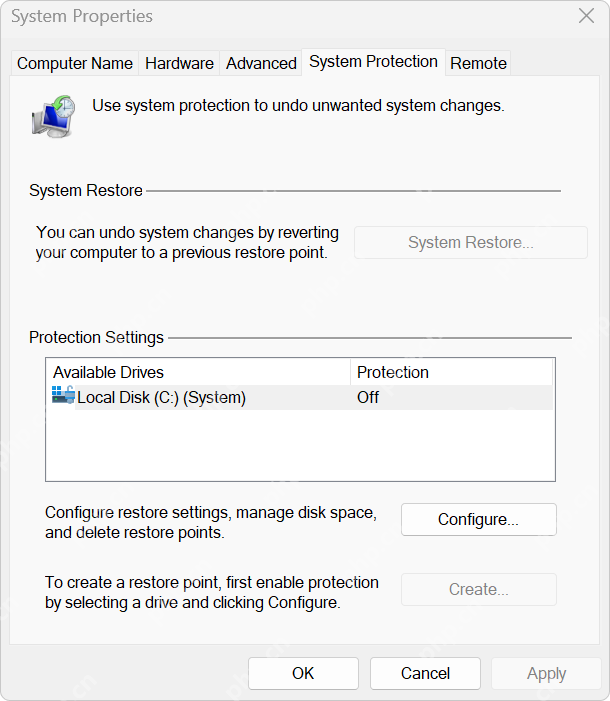This screenshot has height=701, width=610.
Task: Click the System Restore... button
Action: tap(471, 242)
